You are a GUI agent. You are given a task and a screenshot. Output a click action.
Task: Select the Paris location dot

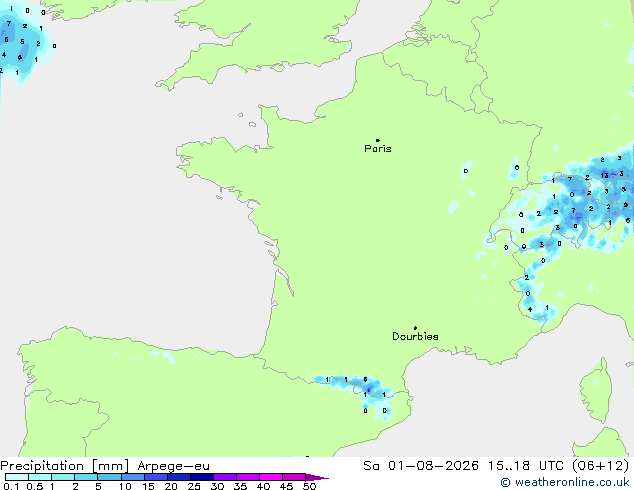point(378,140)
